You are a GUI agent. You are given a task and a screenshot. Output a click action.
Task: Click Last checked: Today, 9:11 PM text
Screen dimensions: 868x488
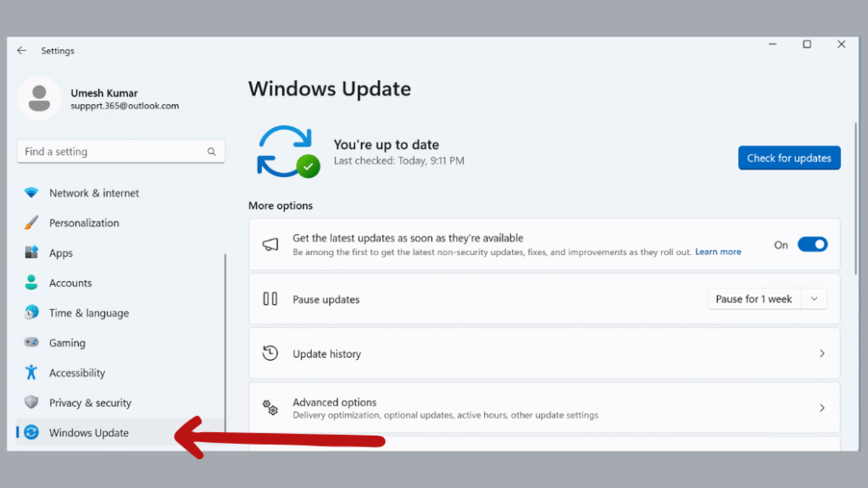tap(398, 161)
